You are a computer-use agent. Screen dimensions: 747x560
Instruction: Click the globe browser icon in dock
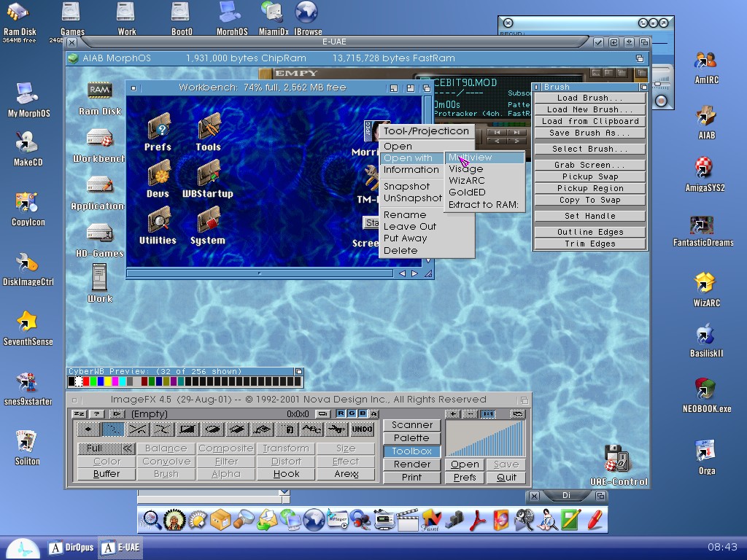coord(314,519)
